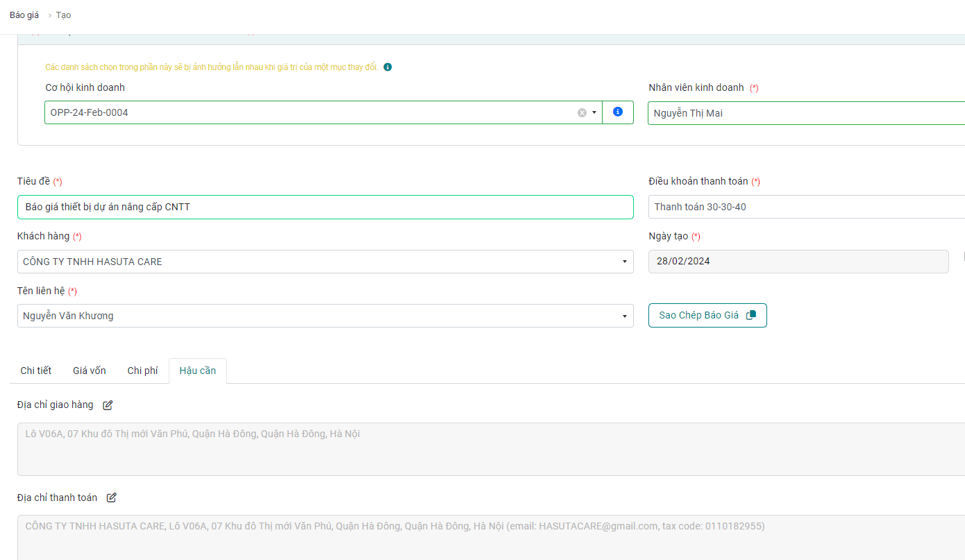Click the Nhân viên kinh doanh field
The height and width of the screenshot is (560, 965).
coord(805,113)
